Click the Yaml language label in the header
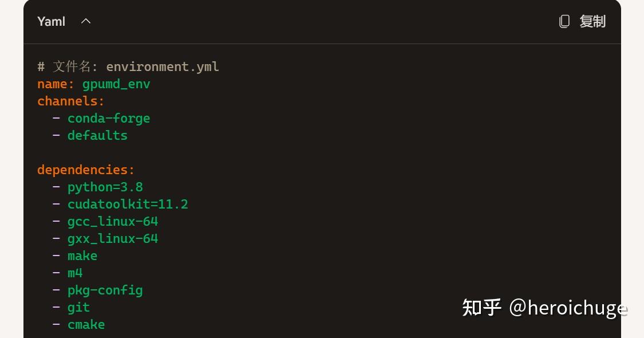 (x=51, y=21)
